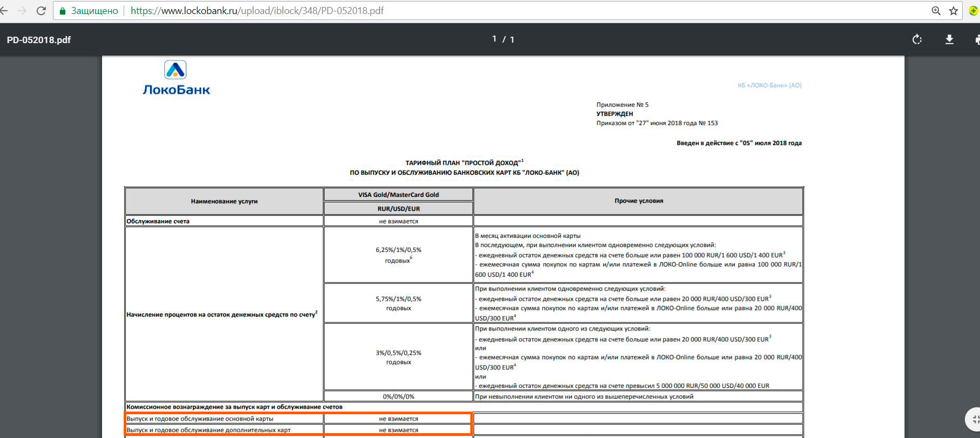
Task: Click не взимается in the Обслуживание счета row
Action: 398,221
